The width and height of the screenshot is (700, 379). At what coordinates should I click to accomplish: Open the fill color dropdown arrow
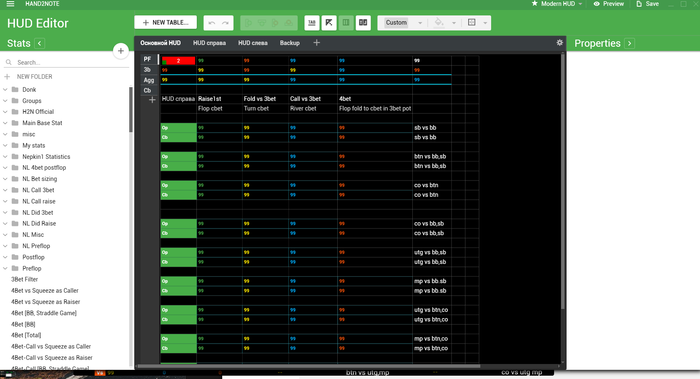click(454, 23)
